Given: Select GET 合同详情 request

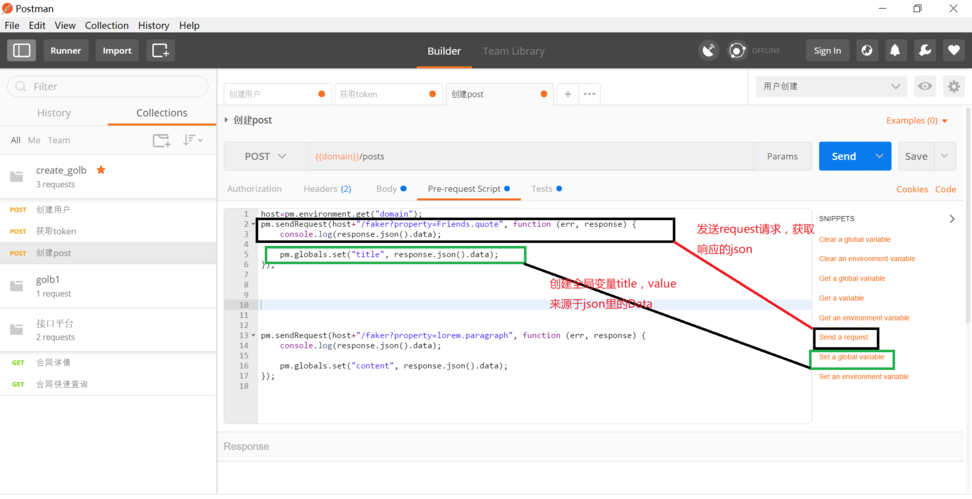Looking at the screenshot, I should pyautogui.click(x=108, y=363).
